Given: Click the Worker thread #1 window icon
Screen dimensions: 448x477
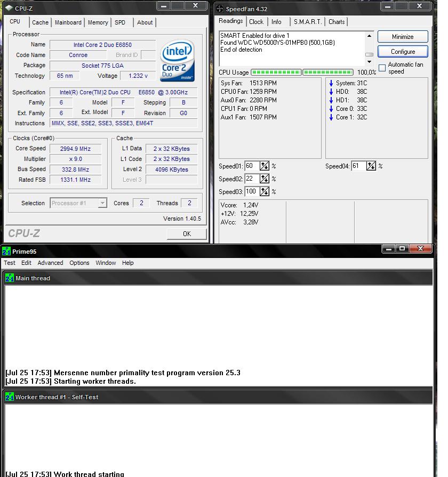Looking at the screenshot, I should point(10,397).
